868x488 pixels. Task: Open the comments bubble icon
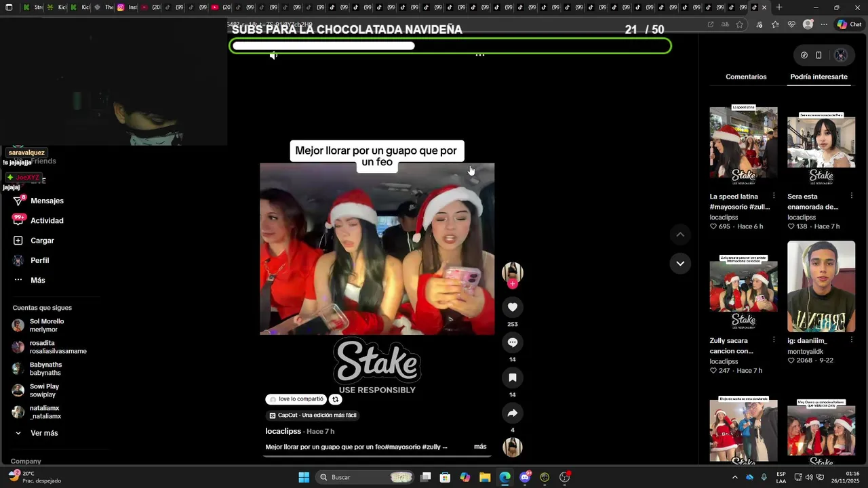pyautogui.click(x=513, y=342)
